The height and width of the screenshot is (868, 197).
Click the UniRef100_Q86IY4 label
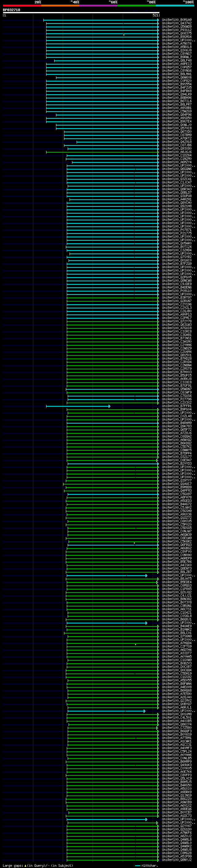(x=177, y=724)
